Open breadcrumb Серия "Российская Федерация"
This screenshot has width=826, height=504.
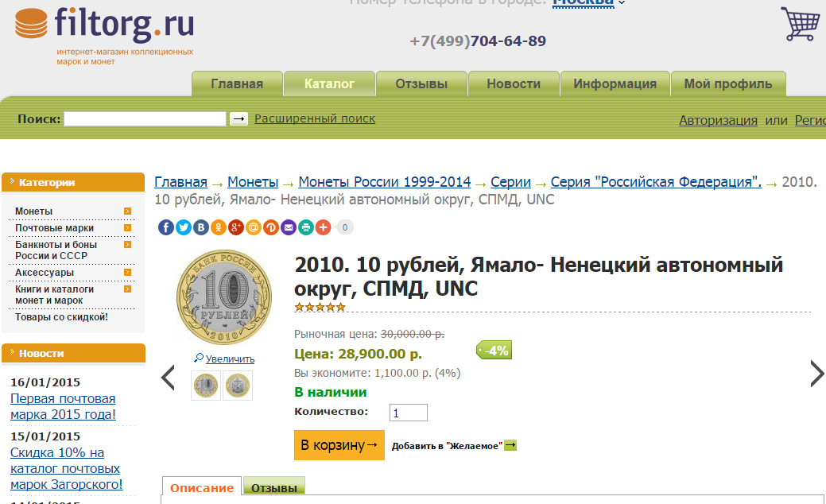[656, 182]
